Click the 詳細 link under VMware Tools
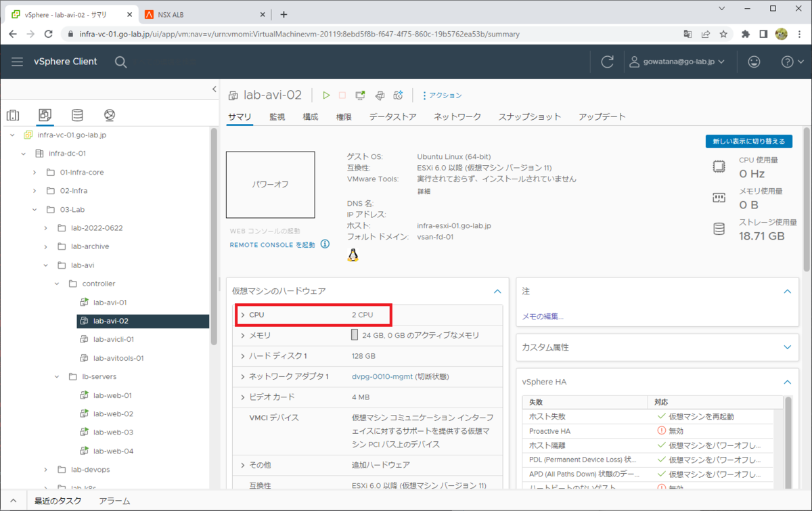This screenshot has width=812, height=511. 424,192
